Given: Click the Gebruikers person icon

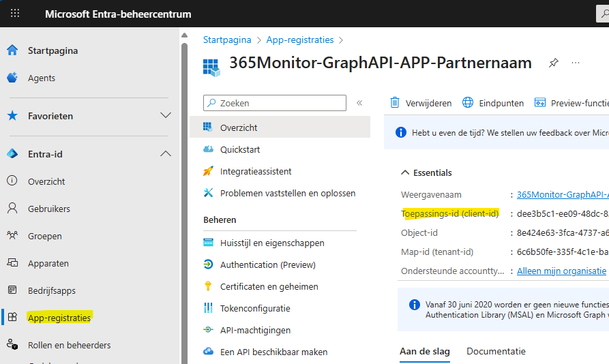Looking at the screenshot, I should 12,208.
